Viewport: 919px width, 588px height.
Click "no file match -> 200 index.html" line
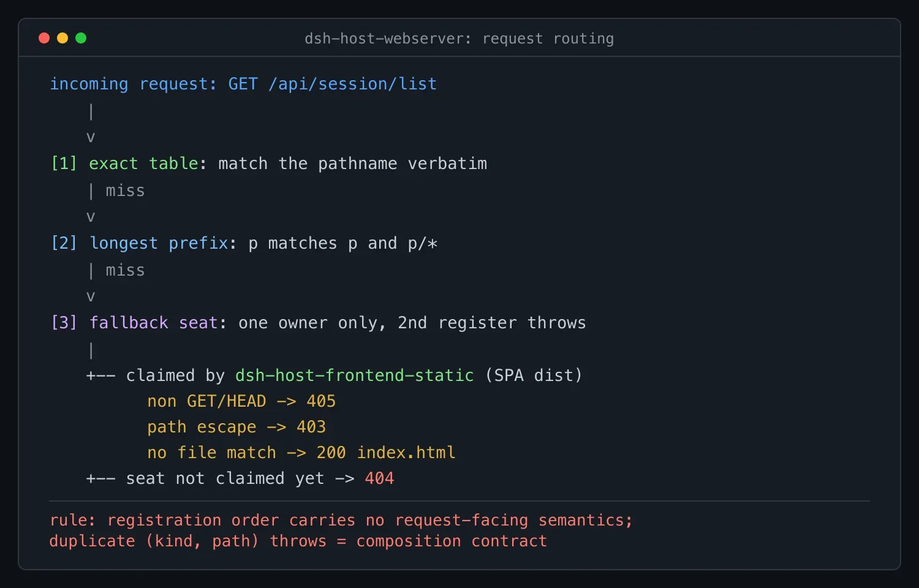pos(301,453)
